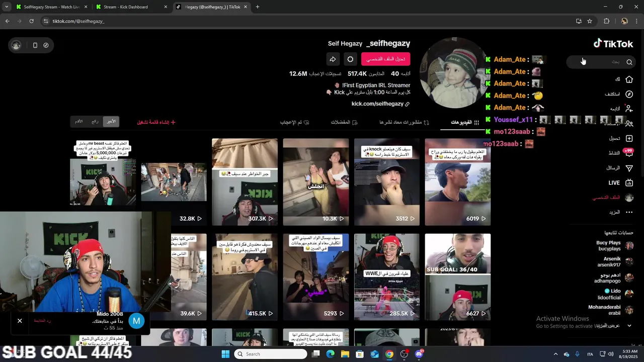Viewport: 644px width, 362px height.
Task: Open the video with 307.3K views
Action: pos(245,182)
